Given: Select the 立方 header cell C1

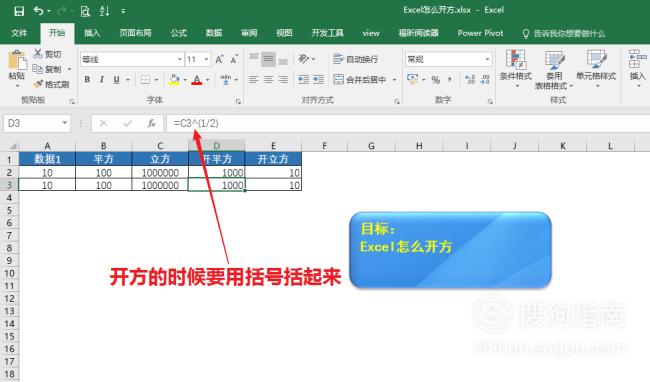Looking at the screenshot, I should (160, 159).
